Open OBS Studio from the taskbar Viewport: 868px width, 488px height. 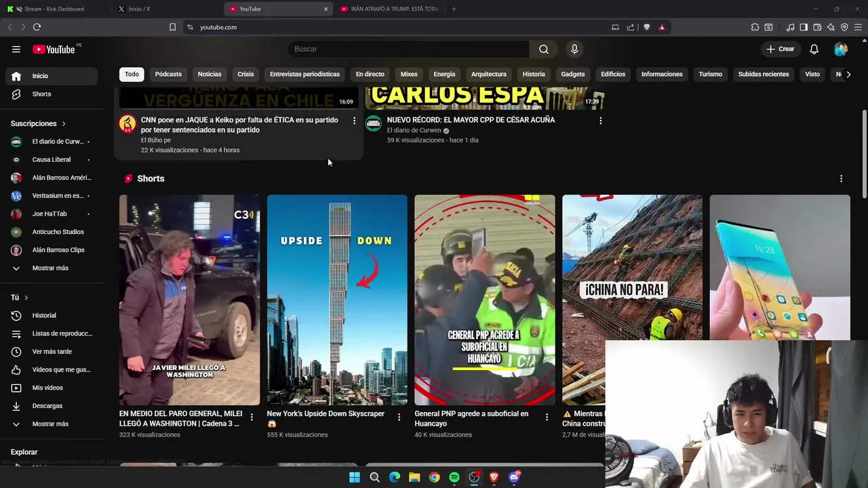474,477
